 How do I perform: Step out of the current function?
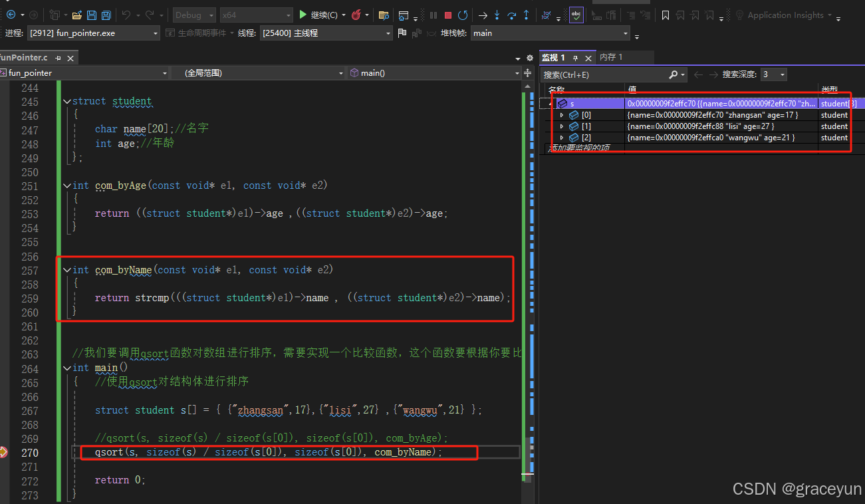tap(527, 15)
